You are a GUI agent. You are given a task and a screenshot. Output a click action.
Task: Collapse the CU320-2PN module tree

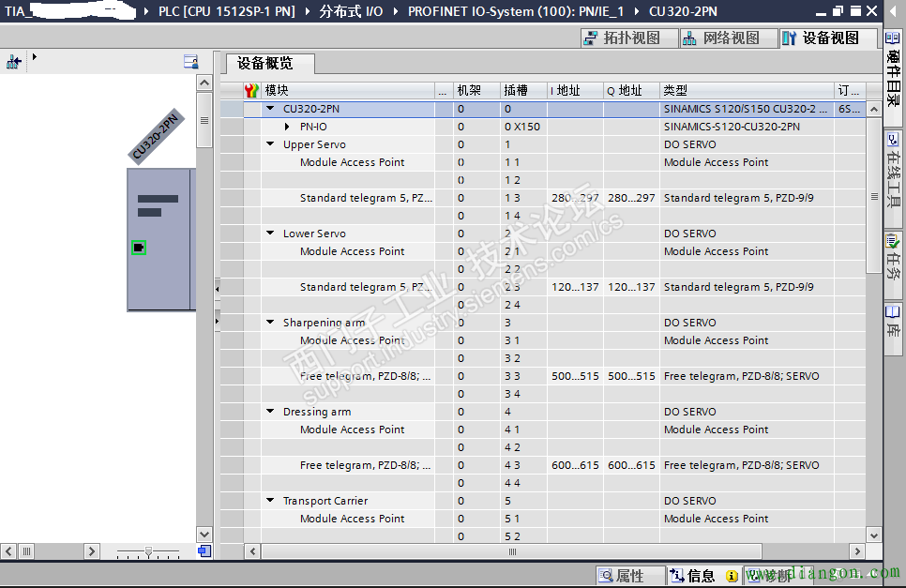click(x=272, y=108)
